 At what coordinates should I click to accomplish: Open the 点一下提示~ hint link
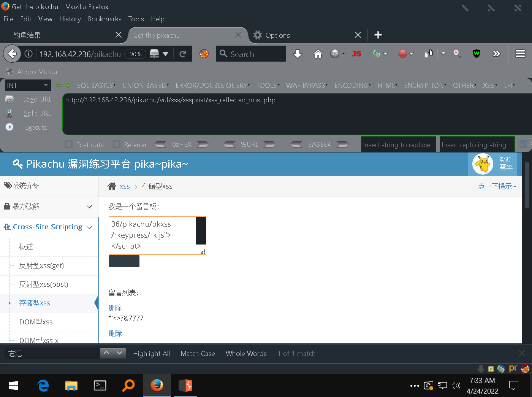[x=497, y=186]
